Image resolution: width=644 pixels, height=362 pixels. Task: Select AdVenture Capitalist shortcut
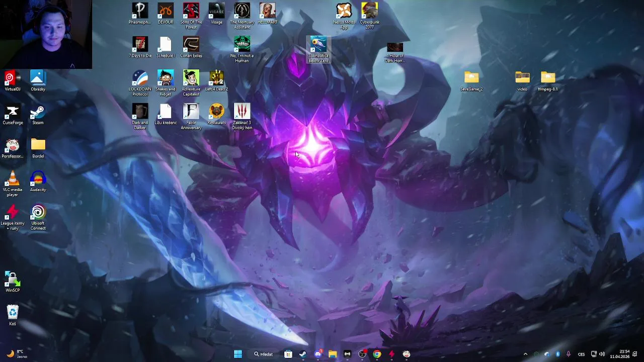pos(191,83)
